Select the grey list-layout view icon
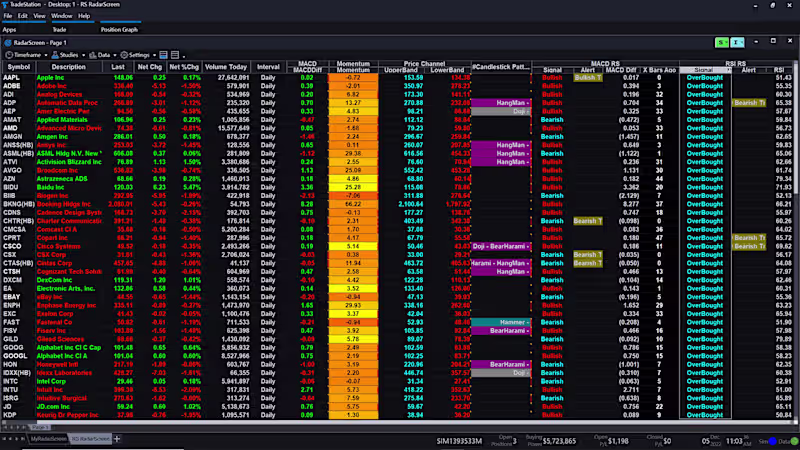 175,55
